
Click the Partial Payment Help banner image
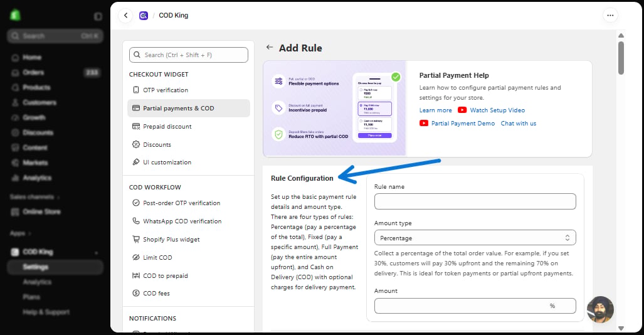[334, 109]
